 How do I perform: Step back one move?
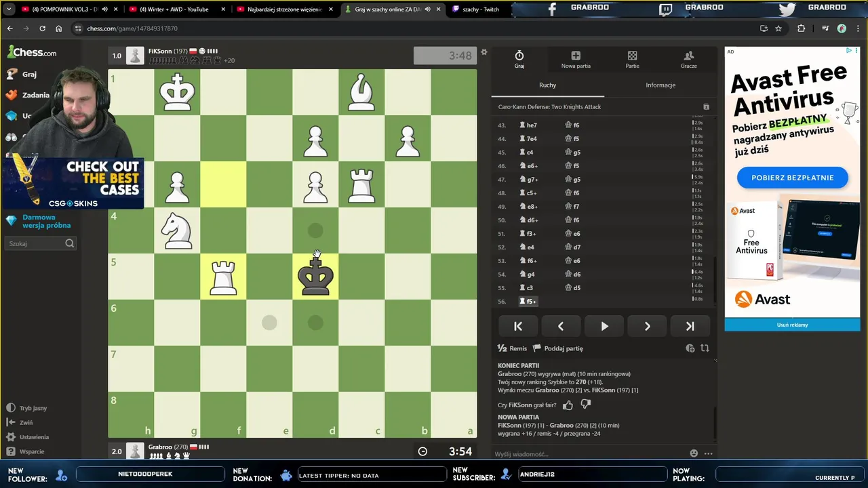[x=561, y=326]
